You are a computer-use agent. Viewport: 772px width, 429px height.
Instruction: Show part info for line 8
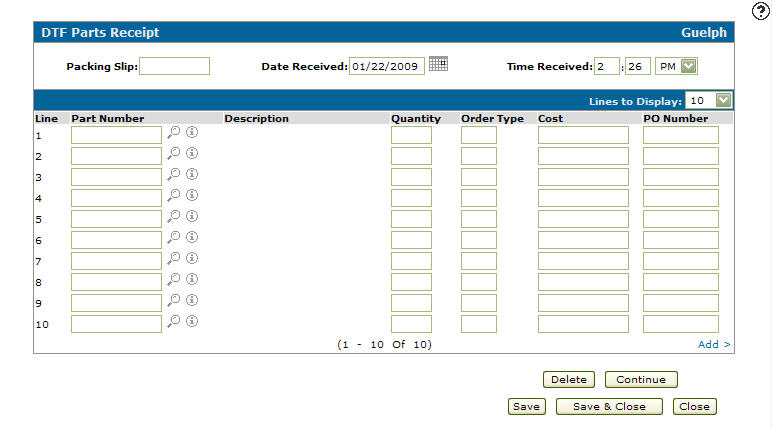192,279
